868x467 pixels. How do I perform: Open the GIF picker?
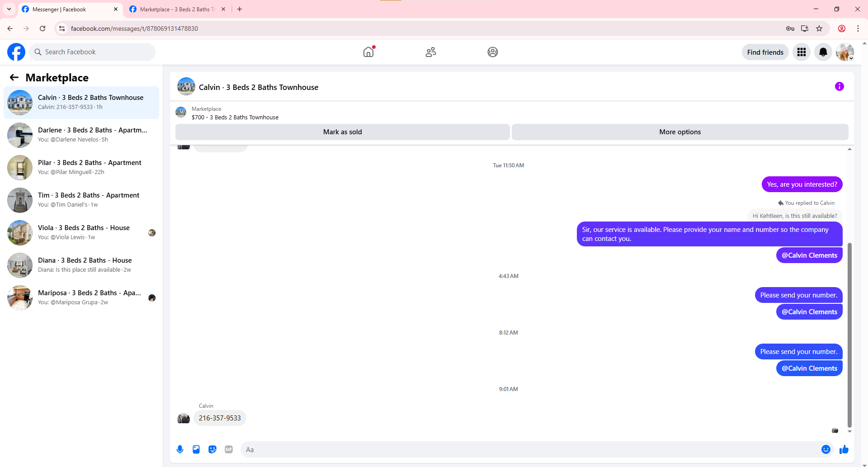pyautogui.click(x=229, y=449)
